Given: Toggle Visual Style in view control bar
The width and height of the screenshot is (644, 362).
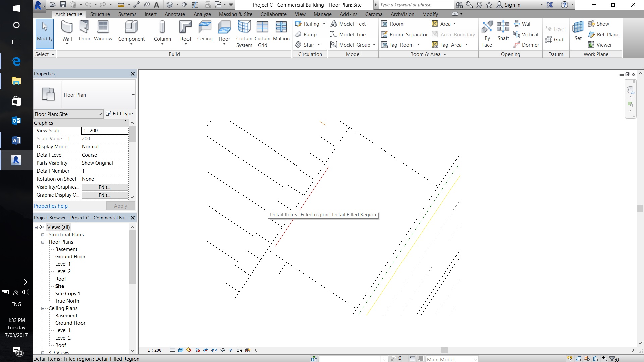Looking at the screenshot, I should click(x=181, y=350).
